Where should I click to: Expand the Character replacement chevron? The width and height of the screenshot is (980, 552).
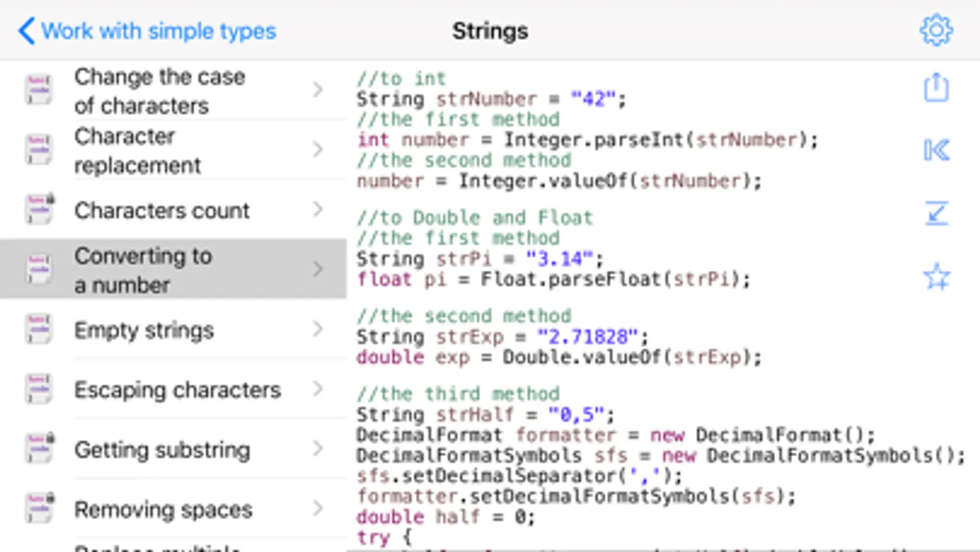pos(317,150)
